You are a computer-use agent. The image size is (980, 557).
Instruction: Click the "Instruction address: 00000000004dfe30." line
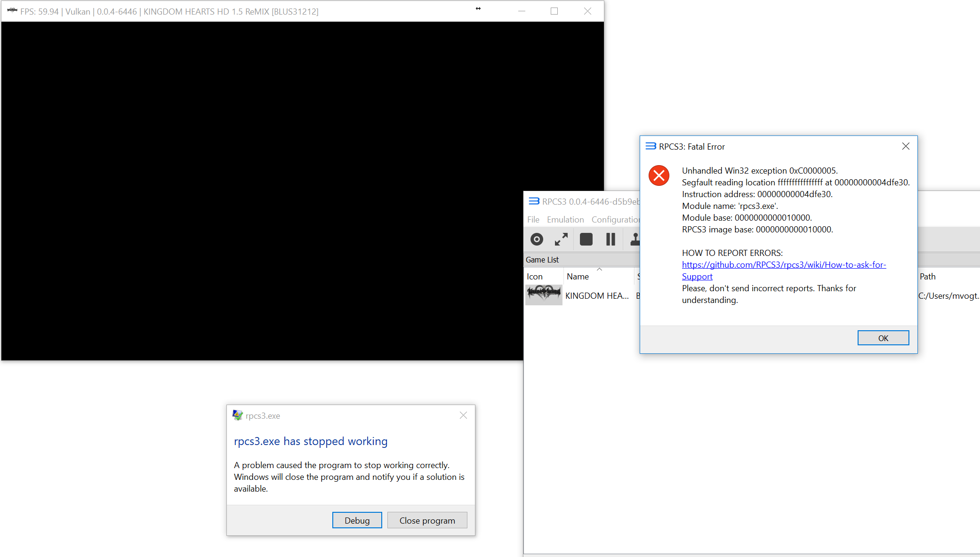click(x=757, y=194)
